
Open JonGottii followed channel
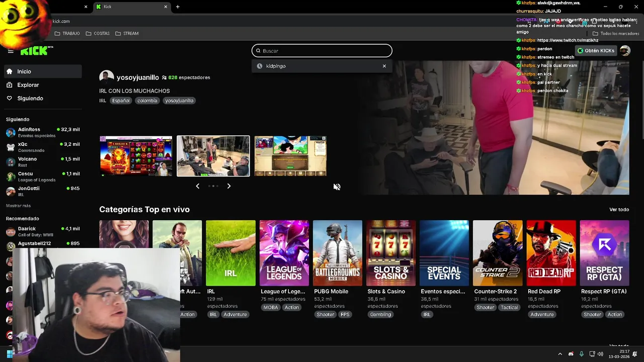tap(43, 191)
